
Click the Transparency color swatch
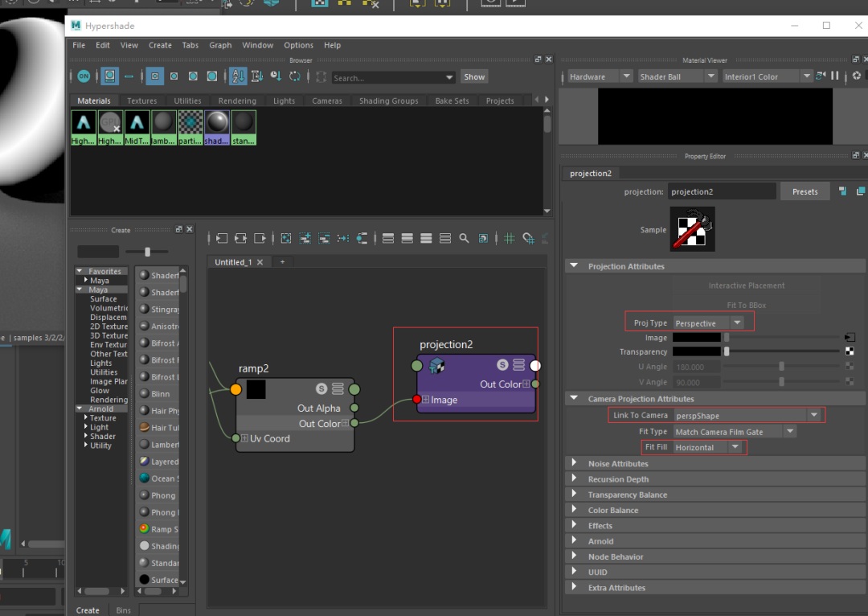[x=696, y=351]
